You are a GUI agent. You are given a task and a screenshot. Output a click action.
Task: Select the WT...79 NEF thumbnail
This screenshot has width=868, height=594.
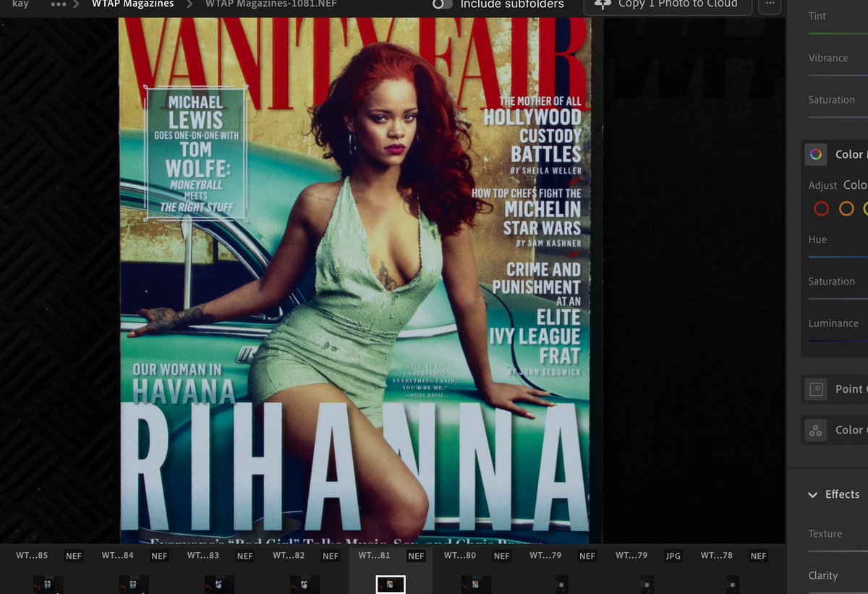pyautogui.click(x=562, y=585)
